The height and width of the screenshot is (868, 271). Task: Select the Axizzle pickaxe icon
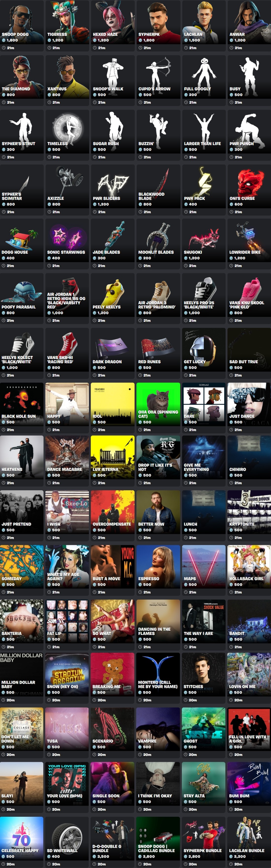click(x=68, y=186)
